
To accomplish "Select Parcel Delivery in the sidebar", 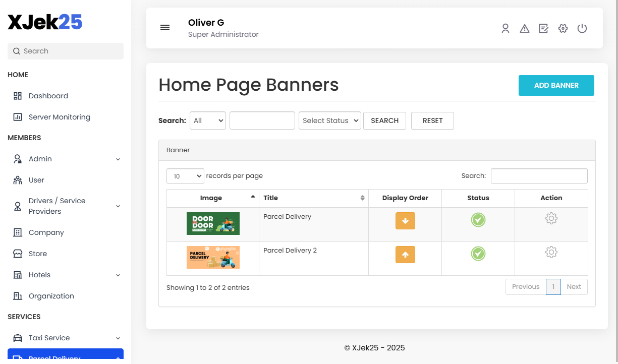I will [x=55, y=357].
